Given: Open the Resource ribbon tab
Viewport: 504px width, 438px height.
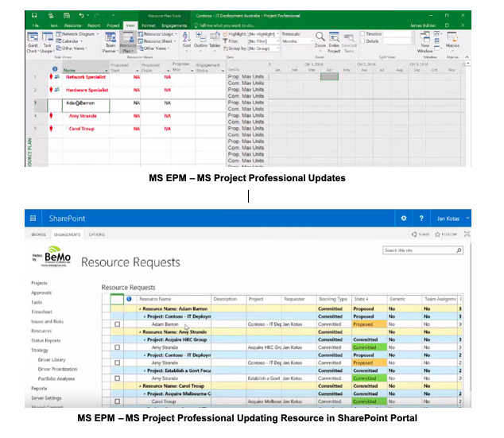Looking at the screenshot, I should tap(72, 25).
